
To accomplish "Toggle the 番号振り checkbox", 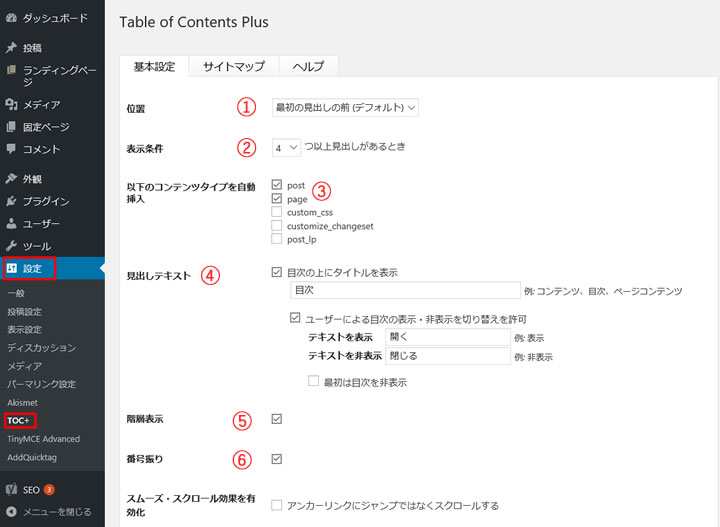I will tap(276, 459).
